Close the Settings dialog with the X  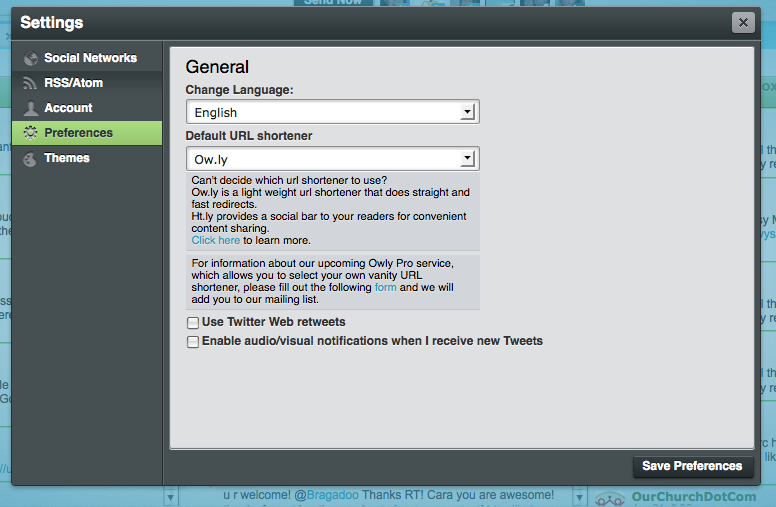pyautogui.click(x=743, y=22)
